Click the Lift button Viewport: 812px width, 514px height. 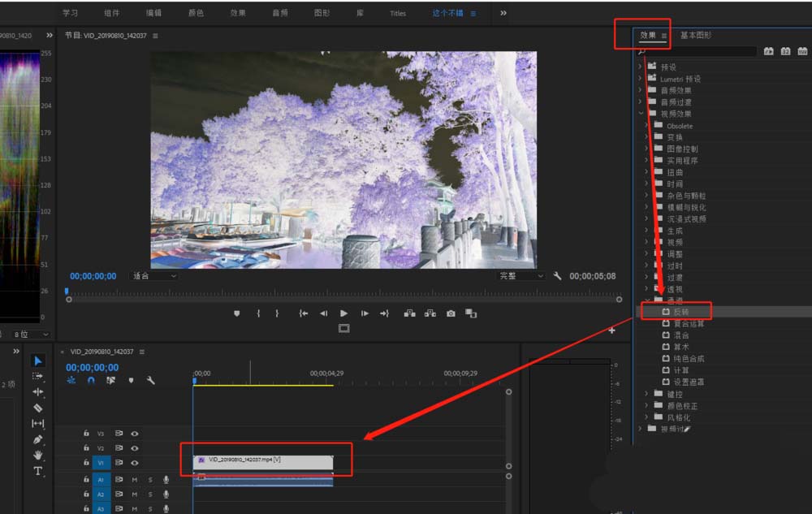(x=409, y=313)
